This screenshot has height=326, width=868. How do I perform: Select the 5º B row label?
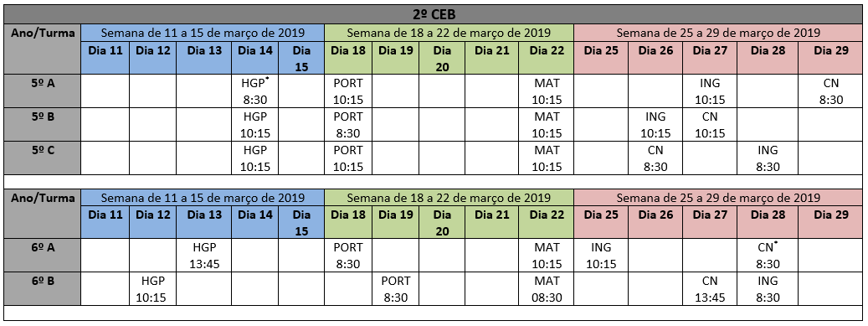tap(43, 124)
